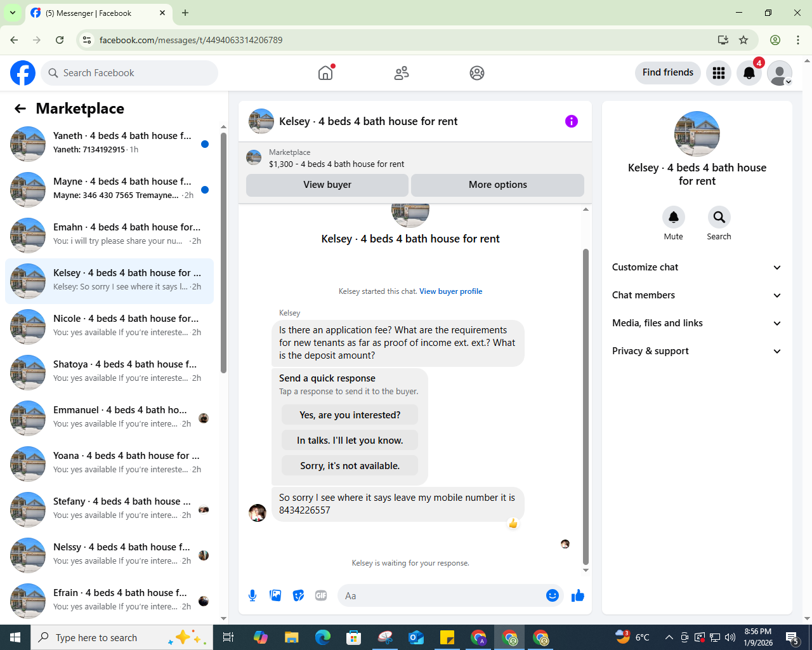The image size is (812, 650).
Task: Click the View buyer button
Action: click(327, 185)
